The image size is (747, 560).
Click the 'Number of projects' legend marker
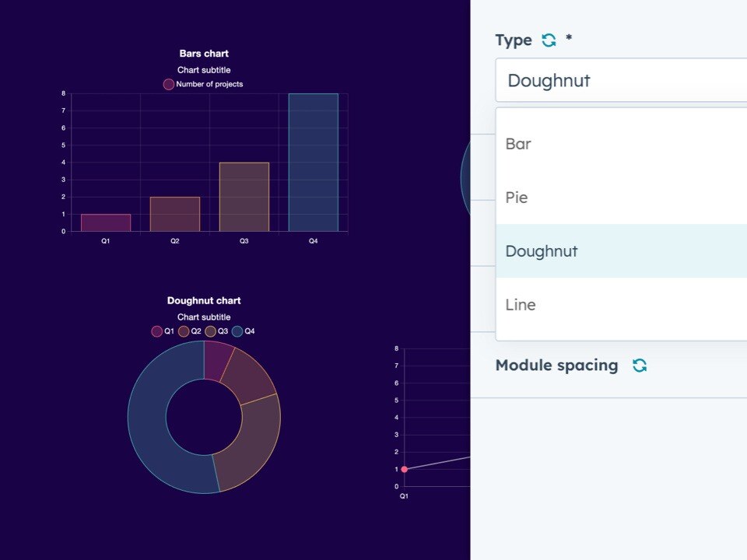coord(167,84)
